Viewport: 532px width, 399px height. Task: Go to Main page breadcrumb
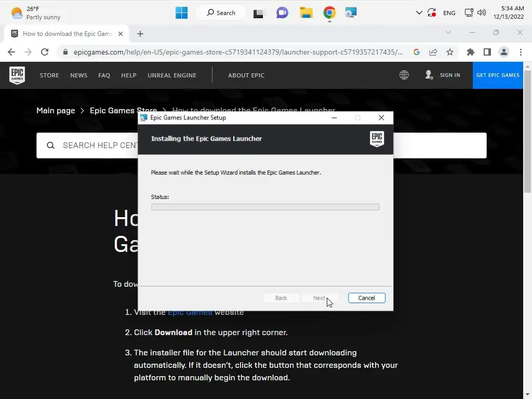click(56, 111)
